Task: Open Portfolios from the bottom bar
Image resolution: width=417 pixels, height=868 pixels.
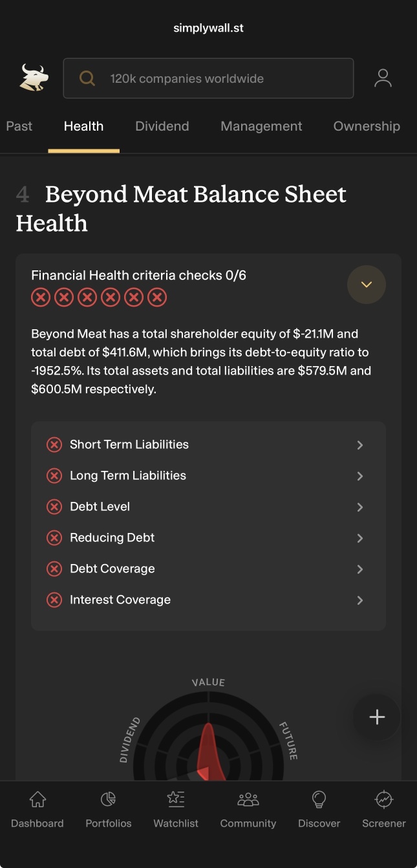Action: click(x=109, y=809)
